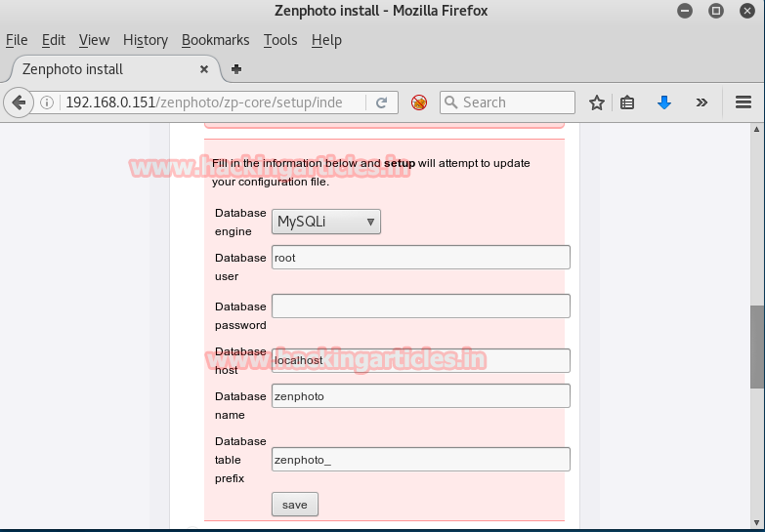Open the Database engine MySQLi dropdown

pyautogui.click(x=326, y=222)
